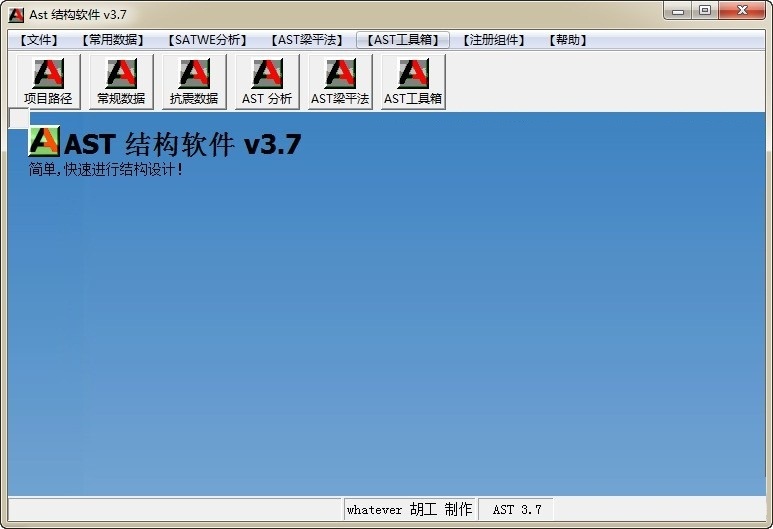Open the 【文件】 menu
Image resolution: width=773 pixels, height=529 pixels.
(x=39, y=40)
